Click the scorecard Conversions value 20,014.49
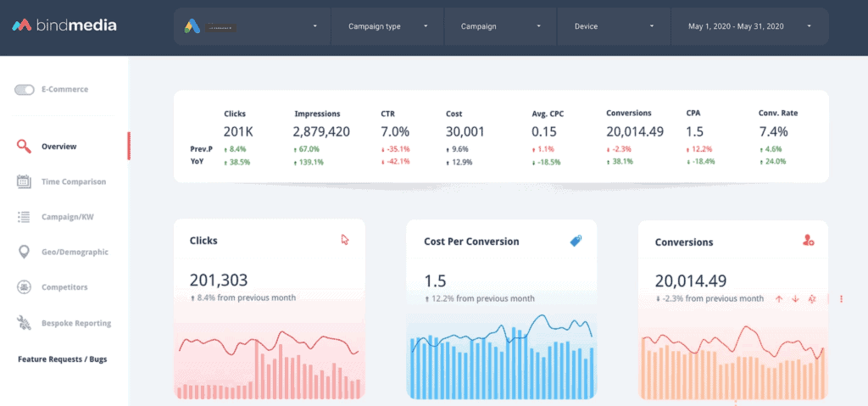 (x=635, y=132)
